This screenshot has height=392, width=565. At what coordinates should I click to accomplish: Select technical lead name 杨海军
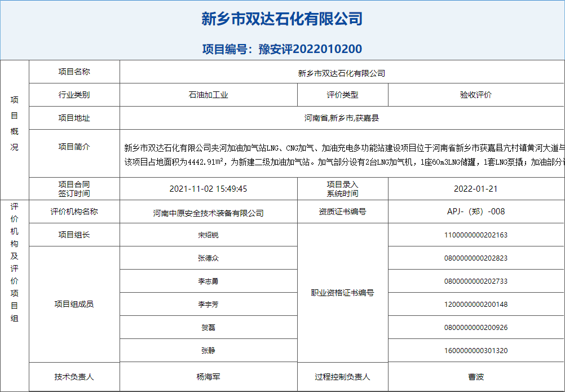click(208, 377)
